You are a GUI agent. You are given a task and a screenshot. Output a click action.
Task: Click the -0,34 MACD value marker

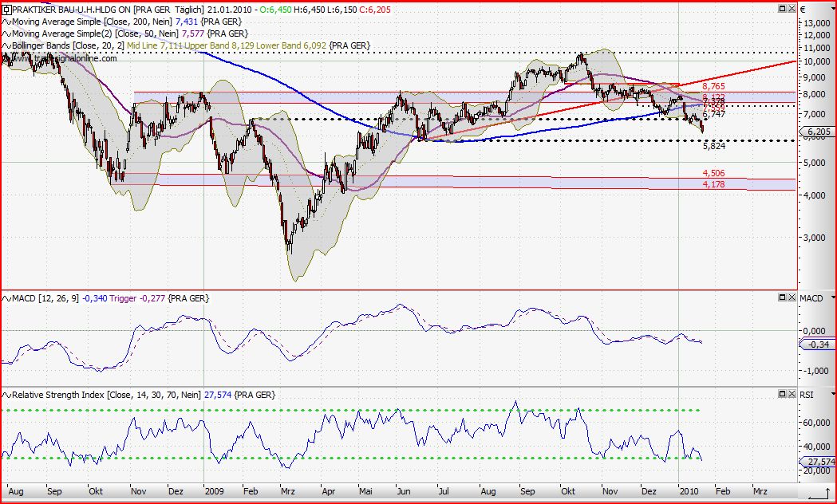pos(817,345)
